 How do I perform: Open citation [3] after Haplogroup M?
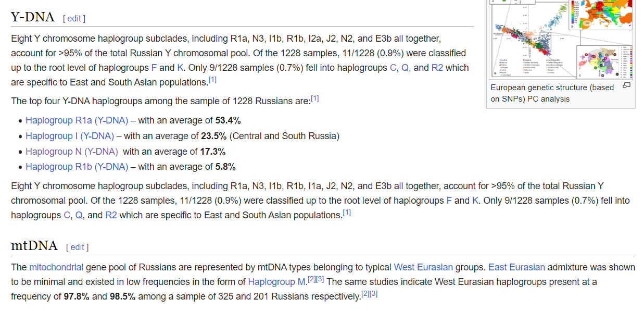click(320, 280)
